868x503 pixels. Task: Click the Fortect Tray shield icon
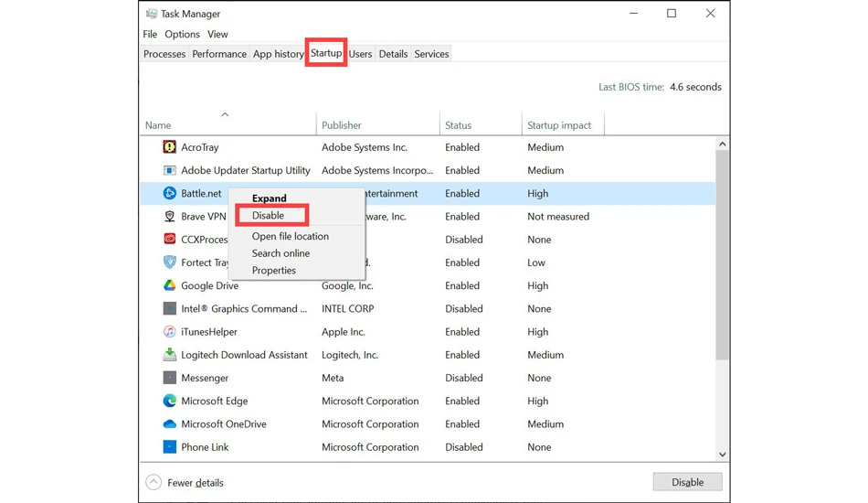(x=169, y=262)
